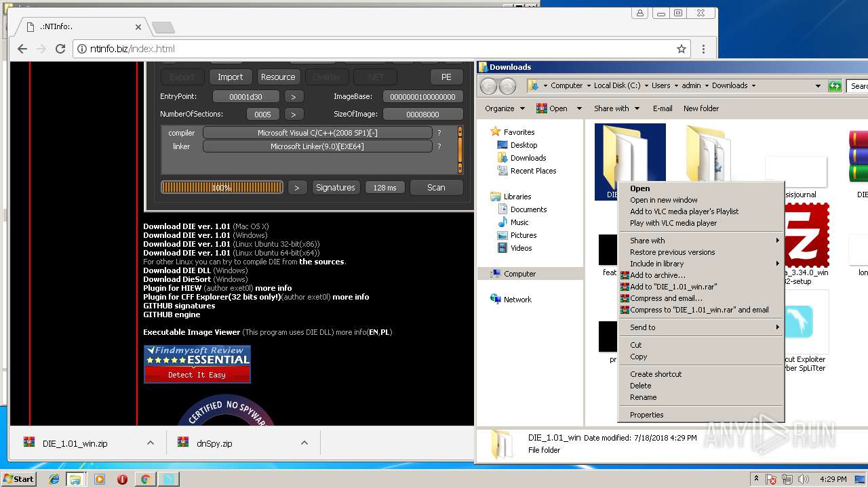Viewport: 868px width, 488px height.
Task: Click the address bar showing ntinfo.biz/index.html
Action: point(380,49)
